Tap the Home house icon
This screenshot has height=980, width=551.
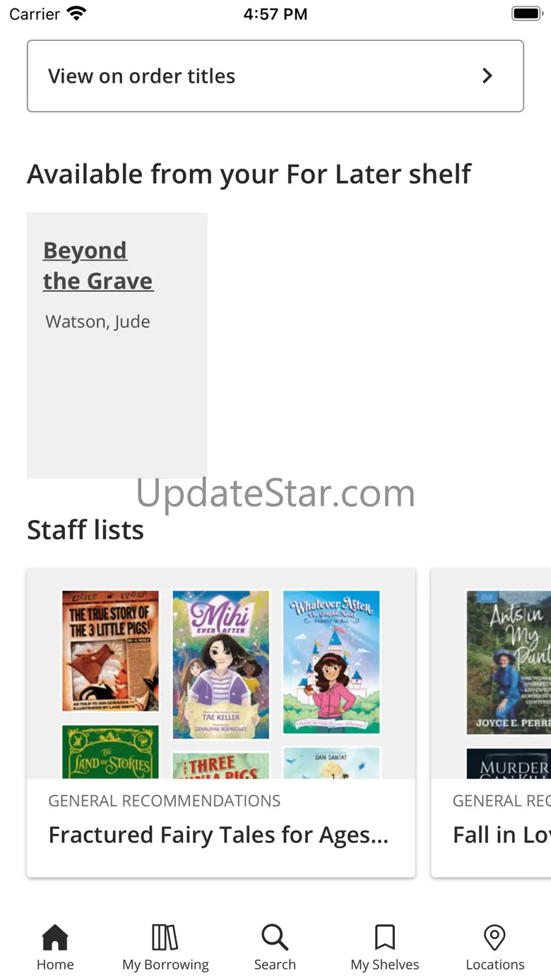click(x=55, y=938)
